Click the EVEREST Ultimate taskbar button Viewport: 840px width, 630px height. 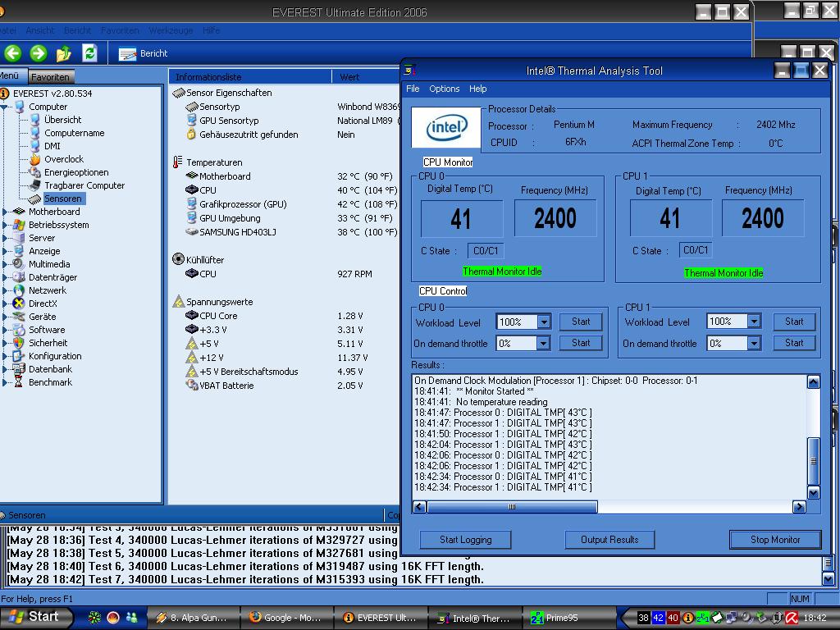[x=381, y=618]
